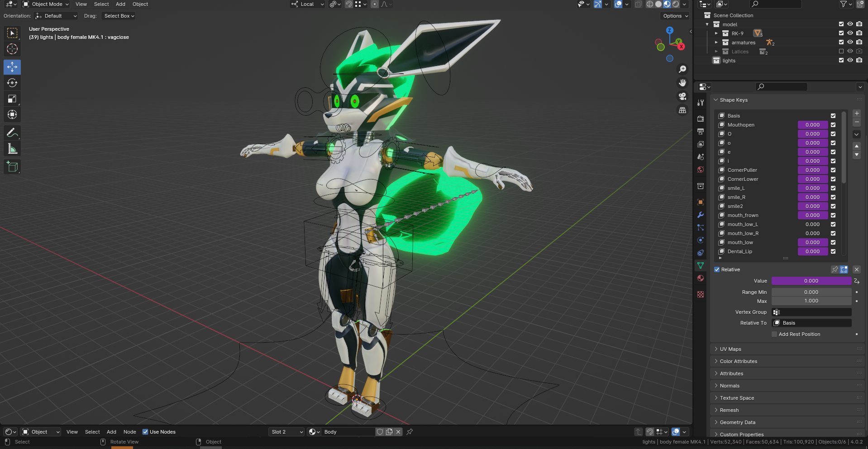
Task: Select the Measure tool
Action: click(x=12, y=148)
